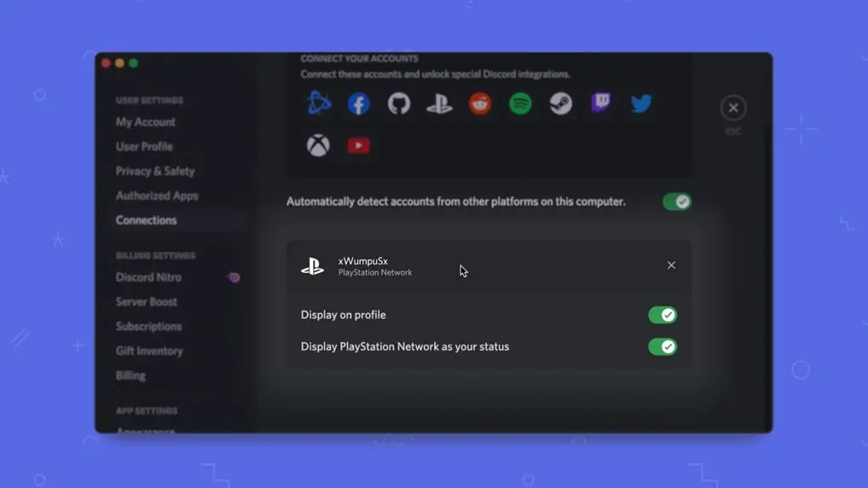Open Gift Inventory settings
Viewport: 868px width, 488px height.
pyautogui.click(x=149, y=351)
